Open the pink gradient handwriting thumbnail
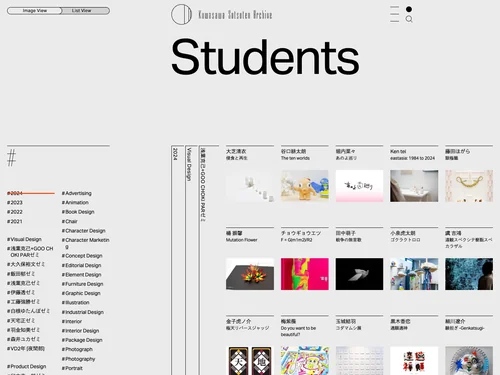Screen dimensions: 500x375 point(359,186)
